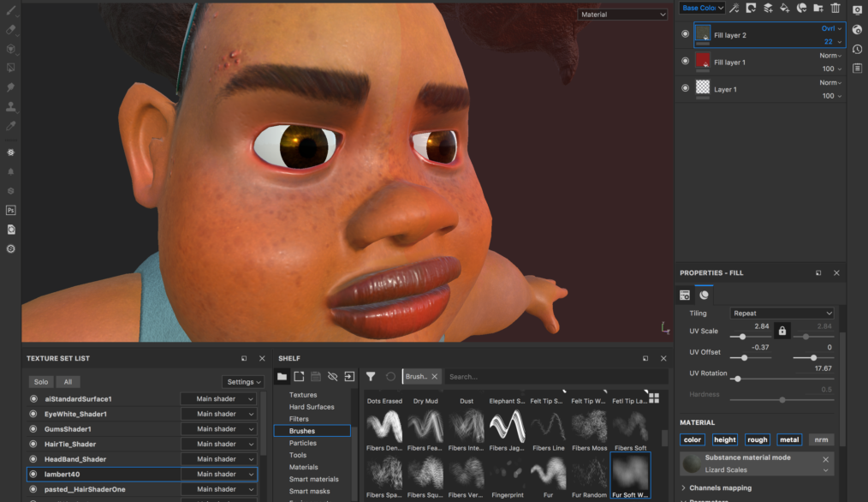Image resolution: width=868 pixels, height=502 pixels.
Task: Toggle the Shelf hide eye icon
Action: point(332,377)
